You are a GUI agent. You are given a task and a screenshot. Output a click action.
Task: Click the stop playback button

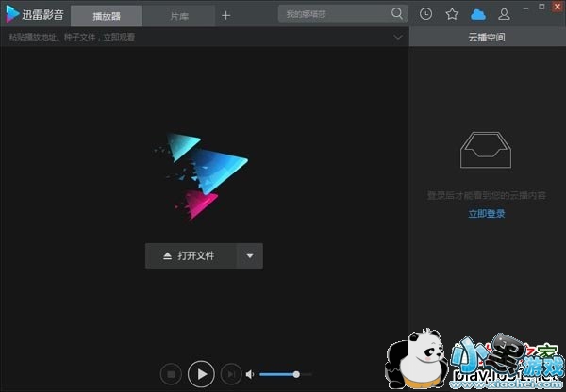[x=171, y=374]
